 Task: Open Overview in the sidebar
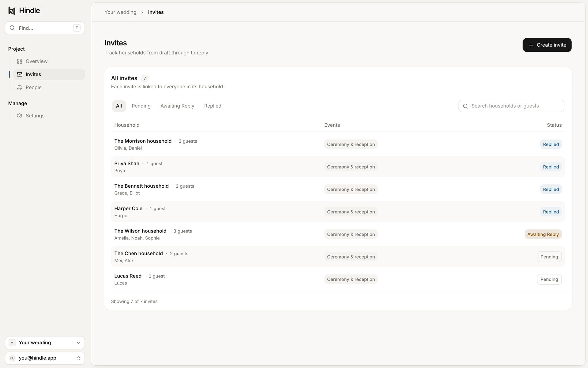[x=49, y=61]
